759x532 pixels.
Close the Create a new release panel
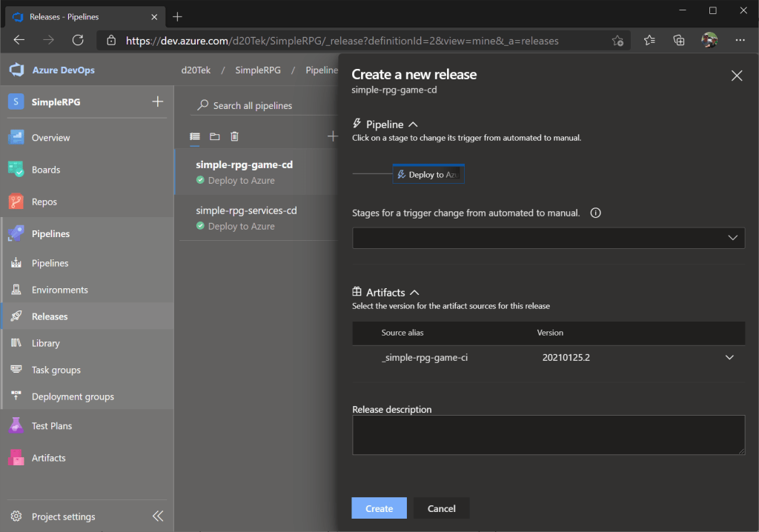[736, 76]
